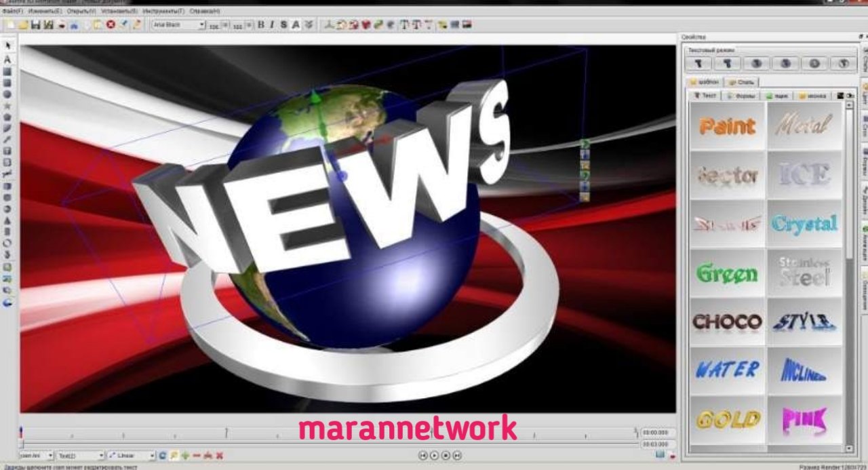Click the 00:00.000 current time field
Screen dimensions: 868x470
658,433
